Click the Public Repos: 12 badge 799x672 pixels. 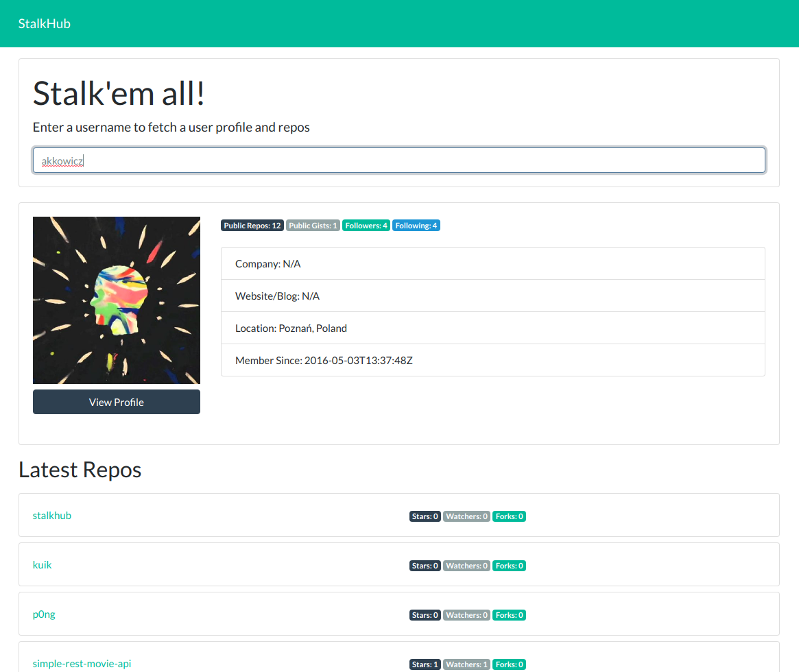[x=252, y=226]
